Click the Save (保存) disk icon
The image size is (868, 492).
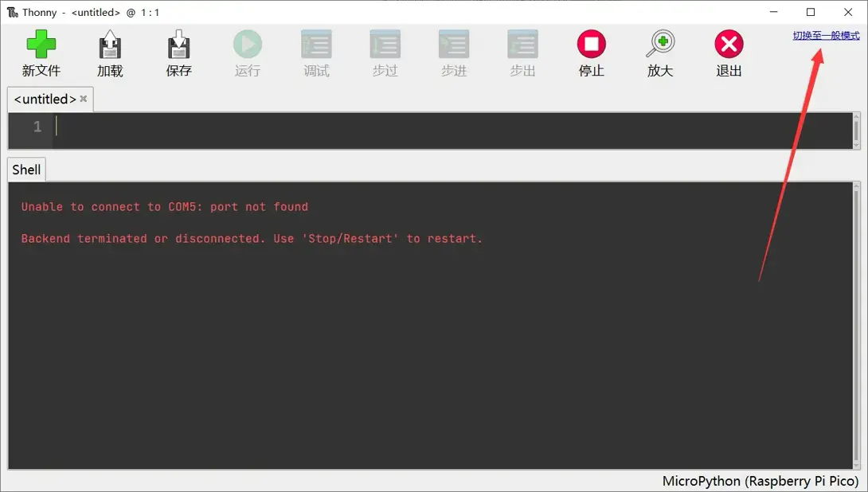click(178, 45)
